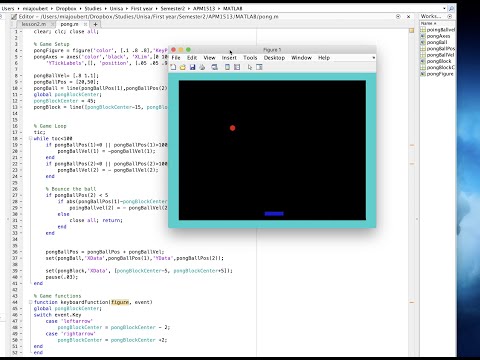Viewport: 480px width, 360px height.
Task: Close the pong.m tab with its x
Action: [x=85, y=24]
